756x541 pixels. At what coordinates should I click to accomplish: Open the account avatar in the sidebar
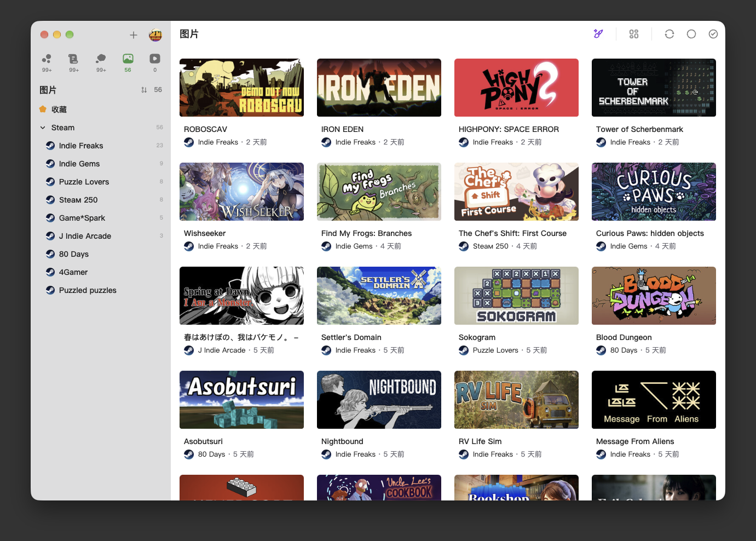click(155, 35)
